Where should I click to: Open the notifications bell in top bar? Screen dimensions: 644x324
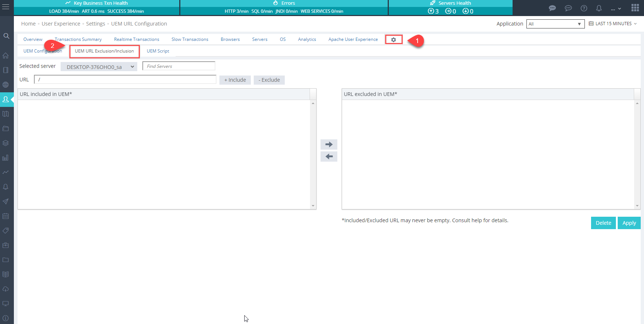[599, 8]
